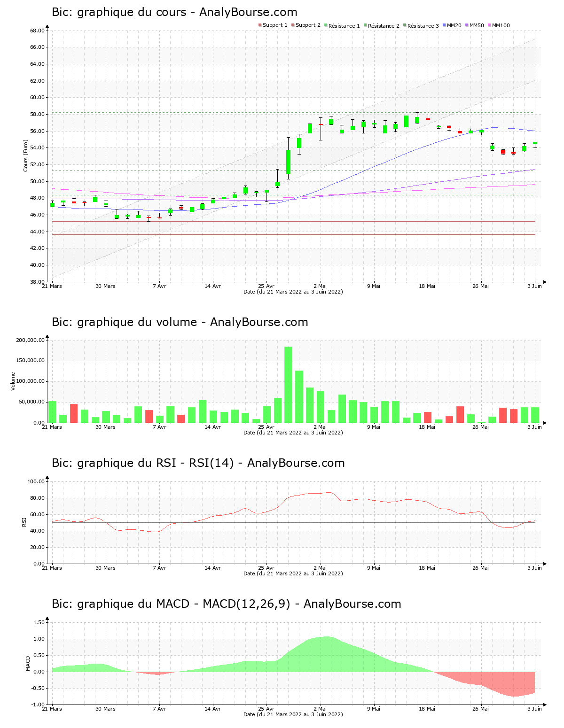Screen dimensions: 564x728
Task: Click the 1.50 value on MACD axis
Action: [x=39, y=622]
